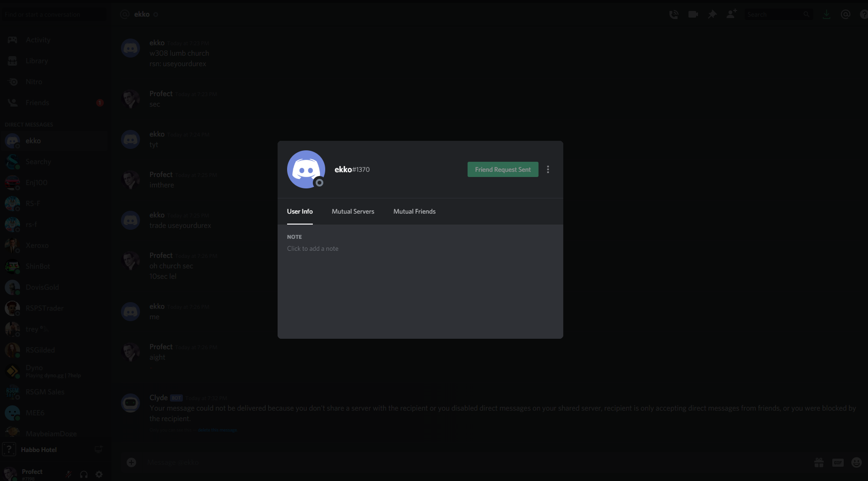
Task: Select the ekko direct message
Action: coord(54,141)
